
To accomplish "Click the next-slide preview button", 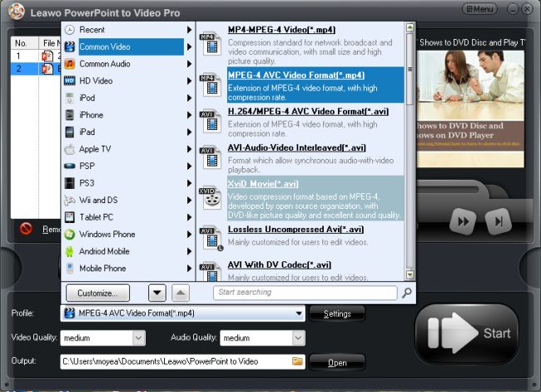I will (498, 221).
